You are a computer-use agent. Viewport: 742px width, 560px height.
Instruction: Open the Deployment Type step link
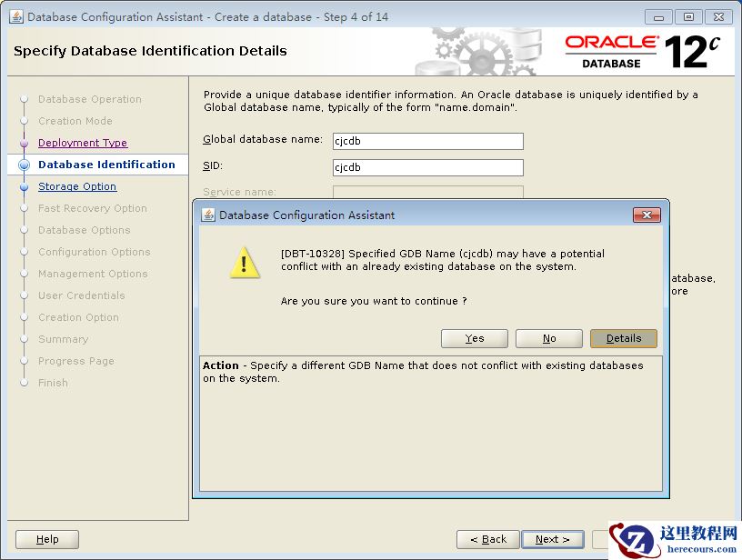click(83, 143)
